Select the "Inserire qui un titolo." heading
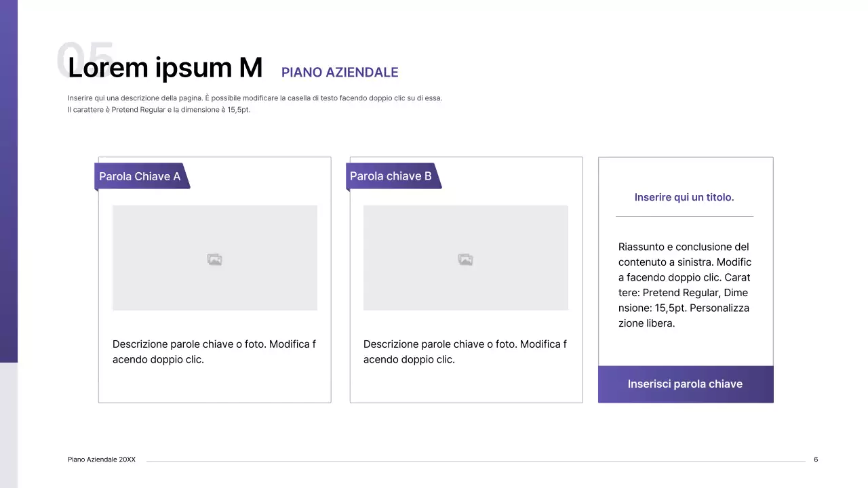 click(x=684, y=197)
